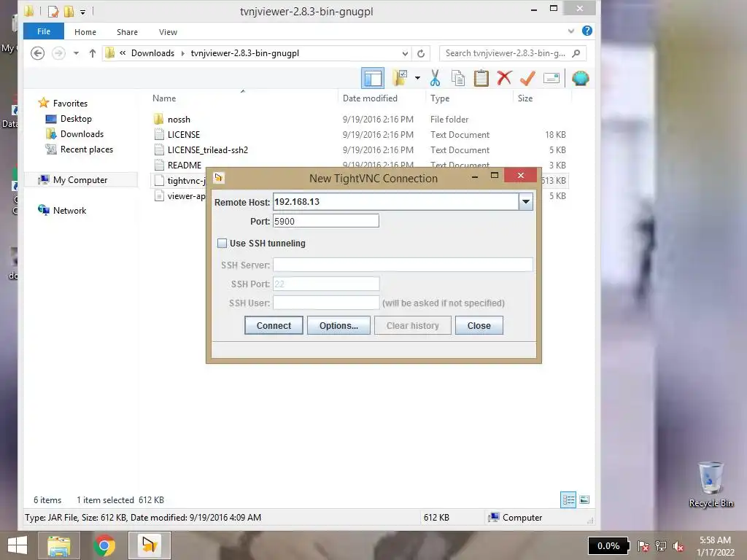Open the Home ribbon tab

(x=85, y=32)
